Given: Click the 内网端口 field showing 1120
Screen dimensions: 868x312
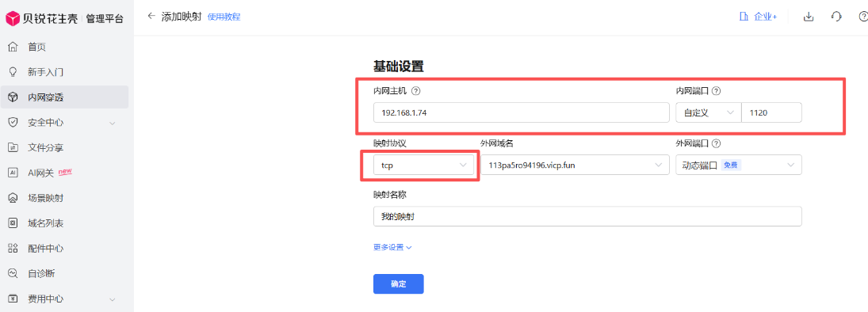Looking at the screenshot, I should [x=771, y=112].
